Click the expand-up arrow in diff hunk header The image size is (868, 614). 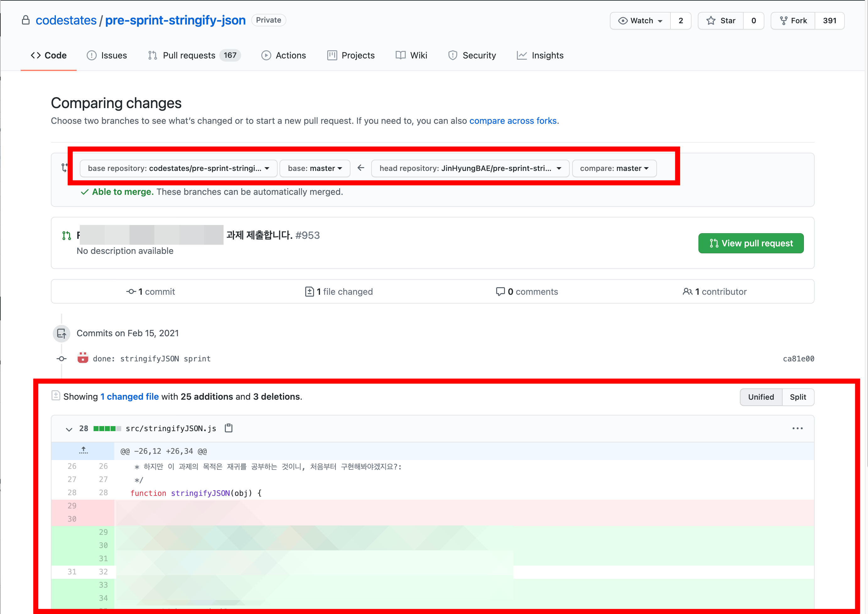(x=83, y=451)
